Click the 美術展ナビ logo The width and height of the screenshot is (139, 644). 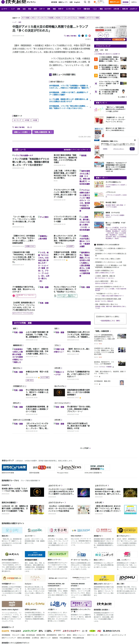pos(104,530)
